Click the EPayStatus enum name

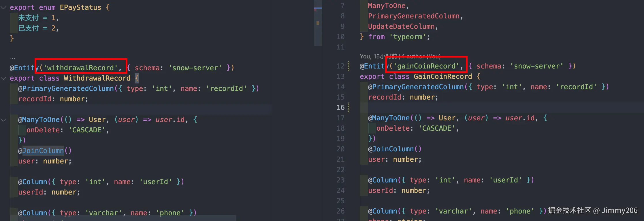(x=80, y=7)
